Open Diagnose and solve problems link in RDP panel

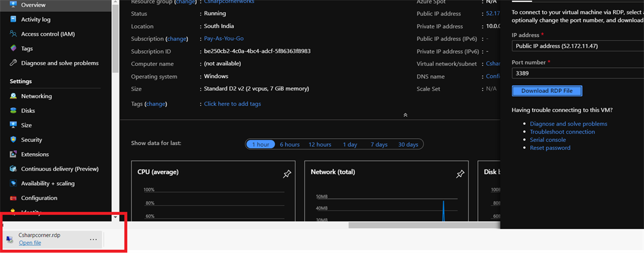coord(569,124)
